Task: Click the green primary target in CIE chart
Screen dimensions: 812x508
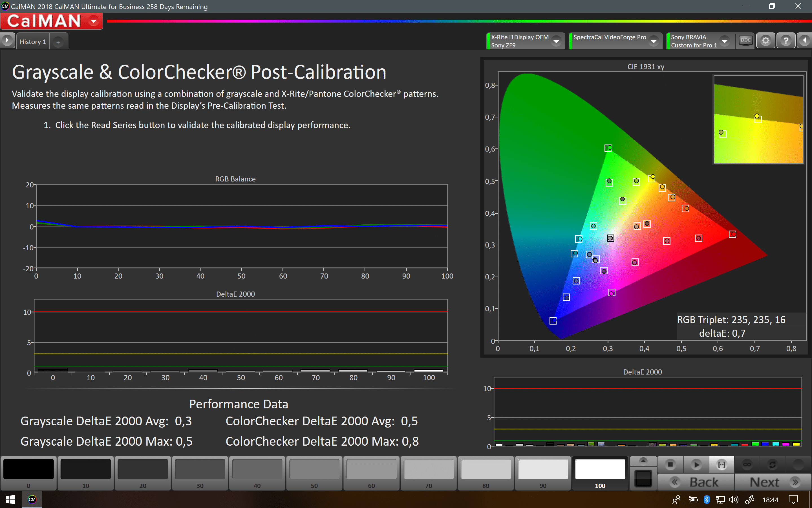Action: pyautogui.click(x=608, y=148)
